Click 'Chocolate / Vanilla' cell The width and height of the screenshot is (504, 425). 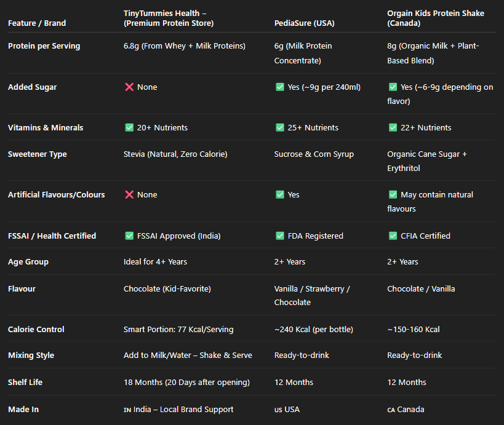[x=421, y=289]
